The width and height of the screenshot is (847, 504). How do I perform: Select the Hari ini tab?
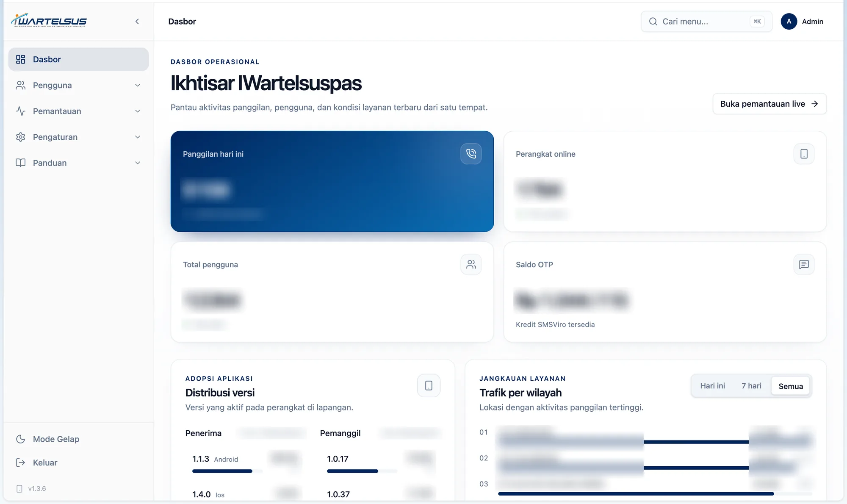712,386
